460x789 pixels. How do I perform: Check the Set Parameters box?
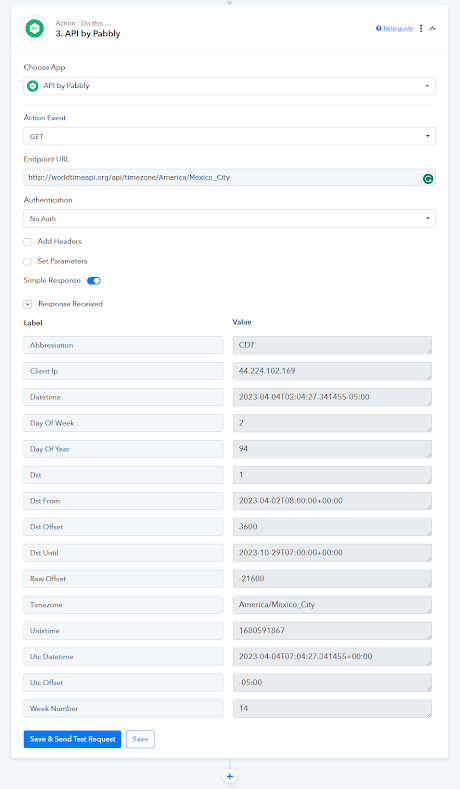pyautogui.click(x=28, y=262)
